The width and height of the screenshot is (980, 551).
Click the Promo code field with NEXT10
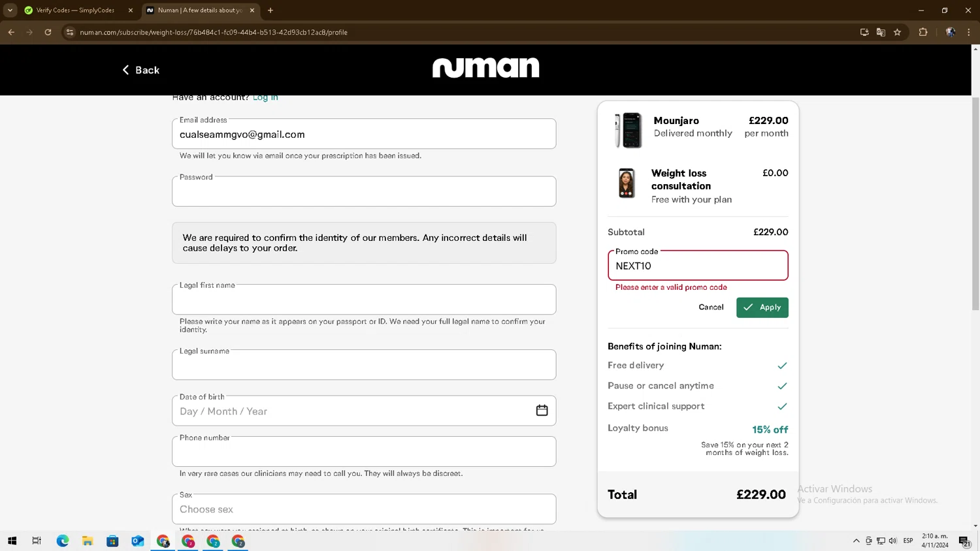[x=698, y=266]
